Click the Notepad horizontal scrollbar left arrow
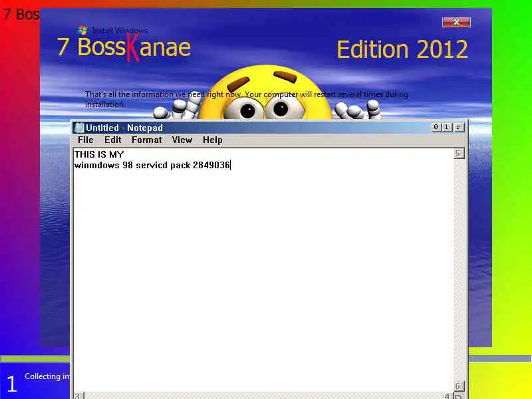The height and width of the screenshot is (399, 532). [x=78, y=396]
